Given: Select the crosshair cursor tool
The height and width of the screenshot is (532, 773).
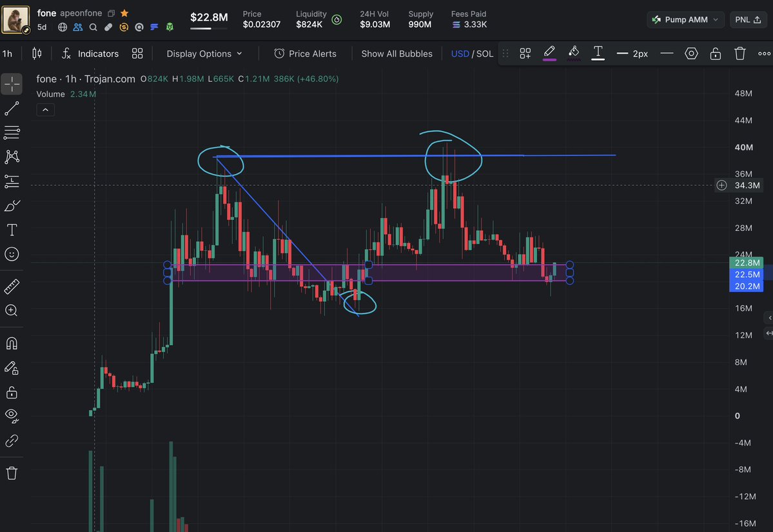Looking at the screenshot, I should [12, 84].
